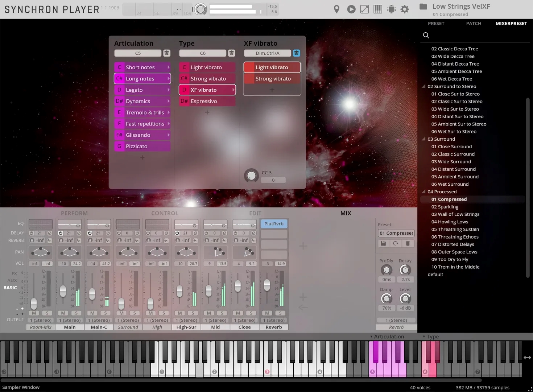Click the resize window arrows icon
This screenshot has height=392, width=533.
click(x=364, y=9)
